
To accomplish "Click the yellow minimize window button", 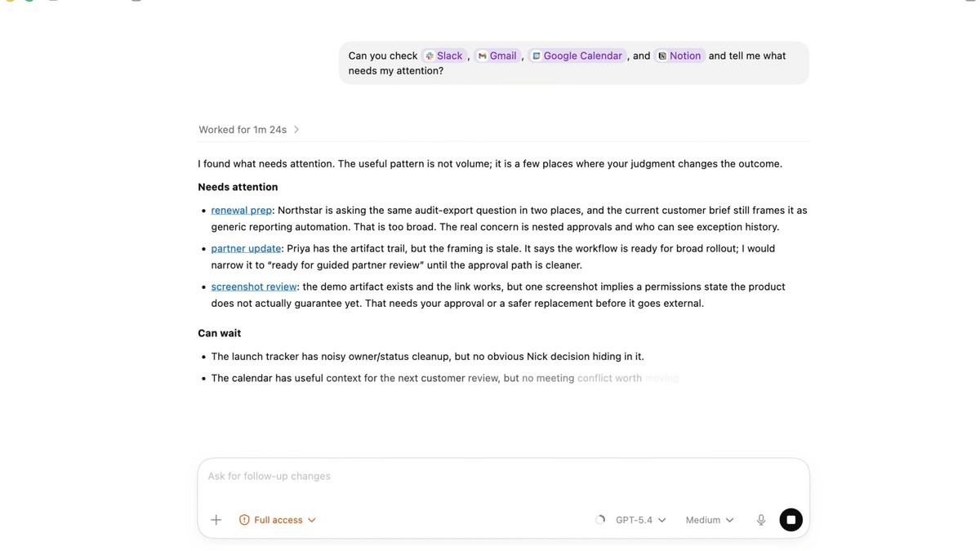I will [x=11, y=1].
